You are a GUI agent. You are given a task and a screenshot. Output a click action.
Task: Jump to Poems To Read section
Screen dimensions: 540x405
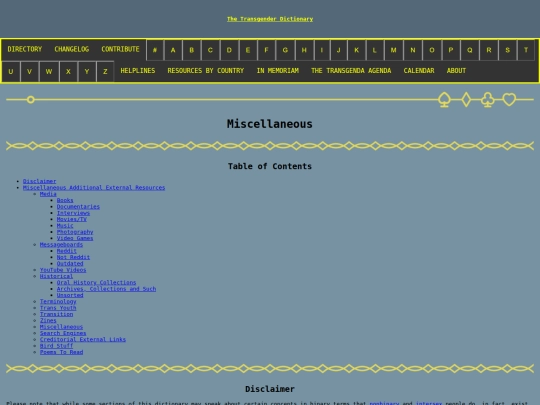click(61, 352)
